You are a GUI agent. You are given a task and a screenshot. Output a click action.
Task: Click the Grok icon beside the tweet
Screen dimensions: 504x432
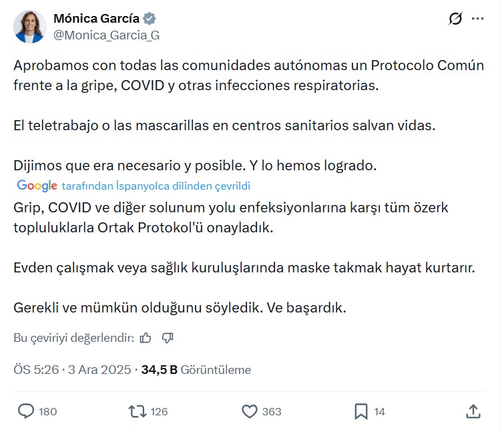click(455, 19)
